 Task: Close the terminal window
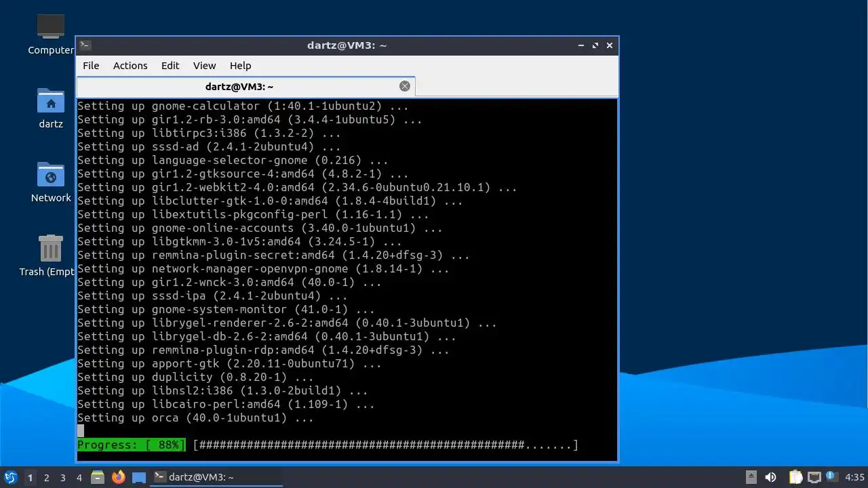point(610,45)
